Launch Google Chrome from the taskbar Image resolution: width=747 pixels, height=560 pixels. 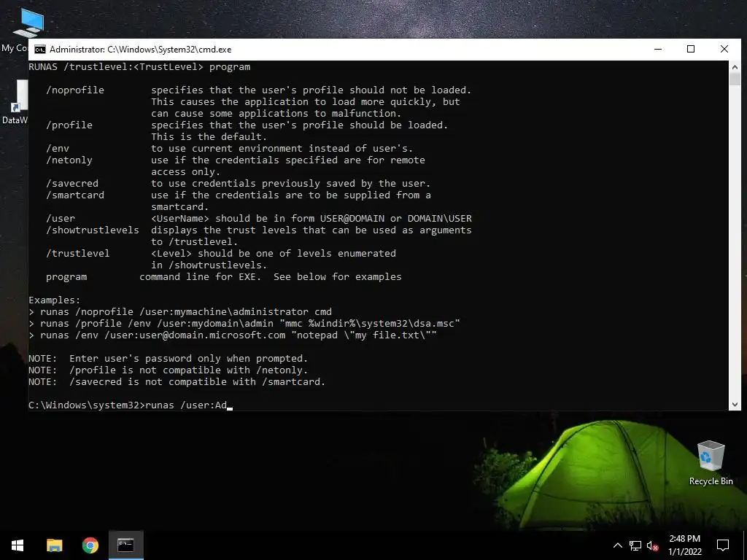(90, 545)
